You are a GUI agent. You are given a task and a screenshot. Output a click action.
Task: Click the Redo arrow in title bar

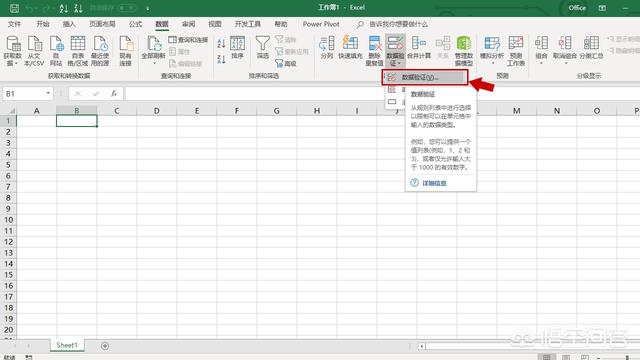click(x=46, y=8)
